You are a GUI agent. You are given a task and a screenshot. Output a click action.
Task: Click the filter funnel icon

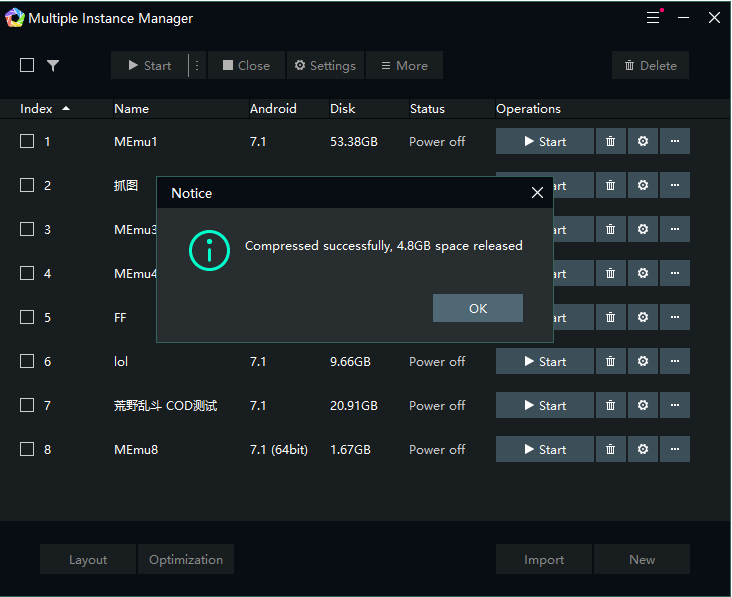[x=53, y=66]
